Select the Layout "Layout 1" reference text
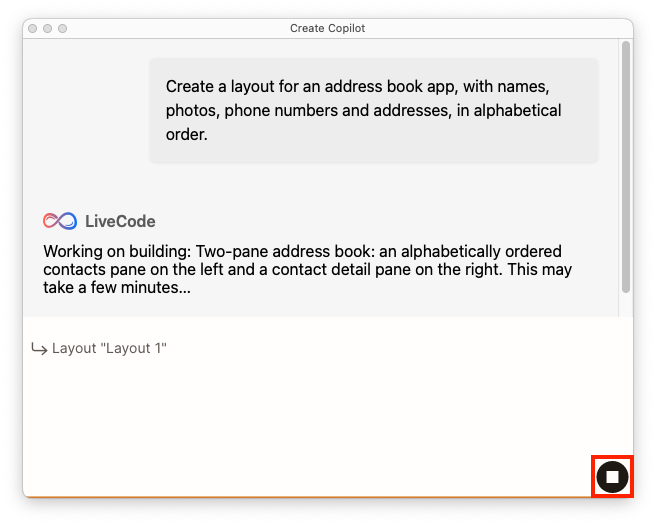656x525 pixels. pos(109,349)
